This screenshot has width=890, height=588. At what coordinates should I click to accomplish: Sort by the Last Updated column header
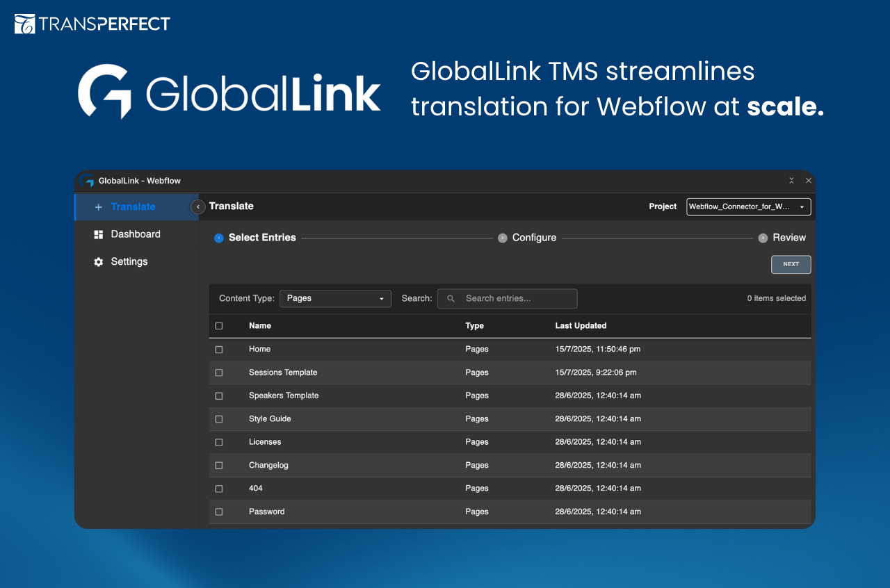coord(581,326)
